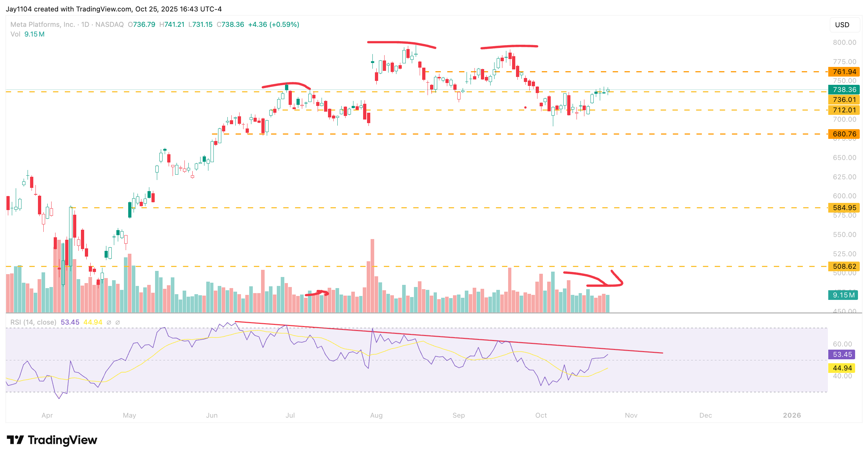Viewport: 868px width, 457px height.
Task: Click the 2026 label on time axis
Action: (792, 415)
